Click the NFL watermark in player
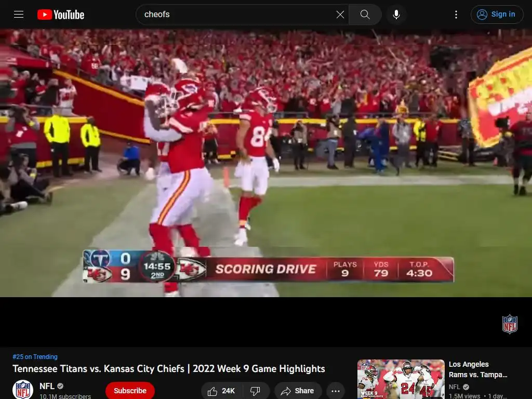The width and height of the screenshot is (532, 399). point(510,324)
